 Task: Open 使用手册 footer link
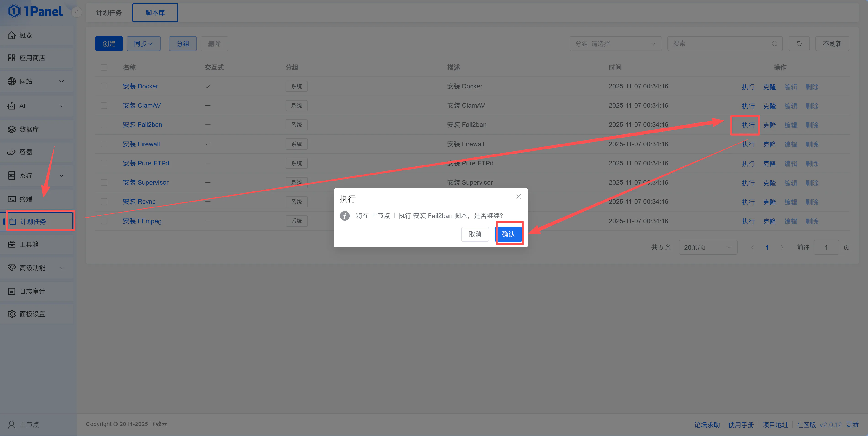741,425
